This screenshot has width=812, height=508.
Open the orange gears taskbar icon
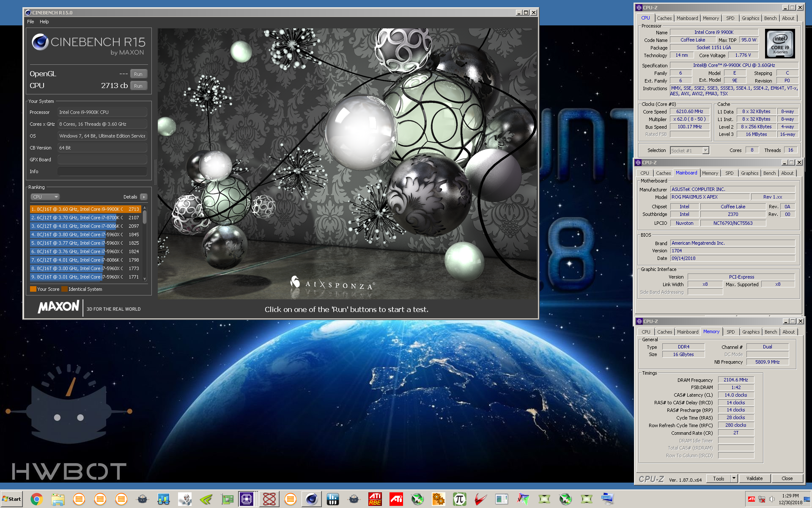pos(439,500)
